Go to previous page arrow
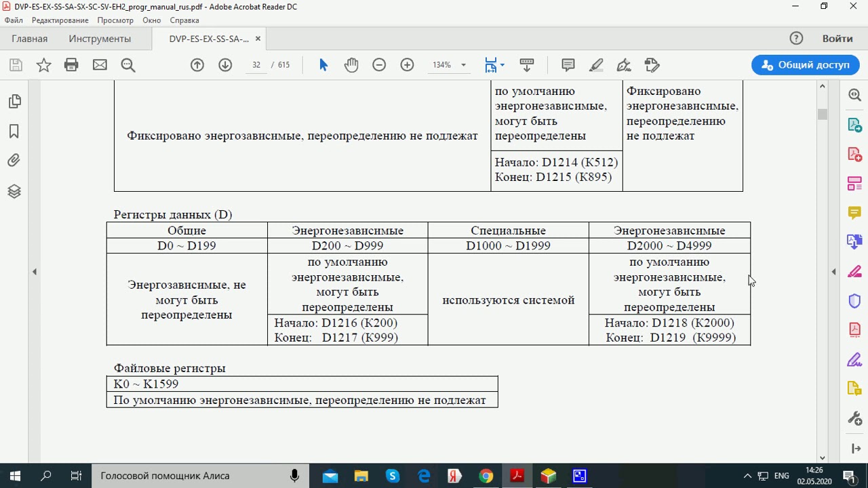This screenshot has width=868, height=488. [x=197, y=65]
